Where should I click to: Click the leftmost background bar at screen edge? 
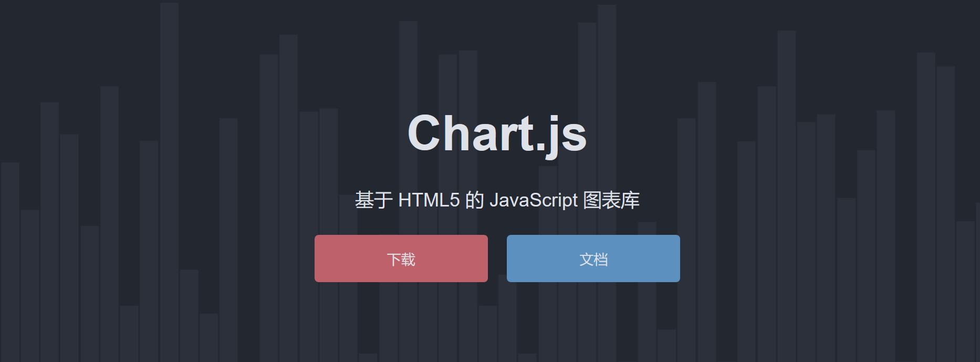(10, 263)
